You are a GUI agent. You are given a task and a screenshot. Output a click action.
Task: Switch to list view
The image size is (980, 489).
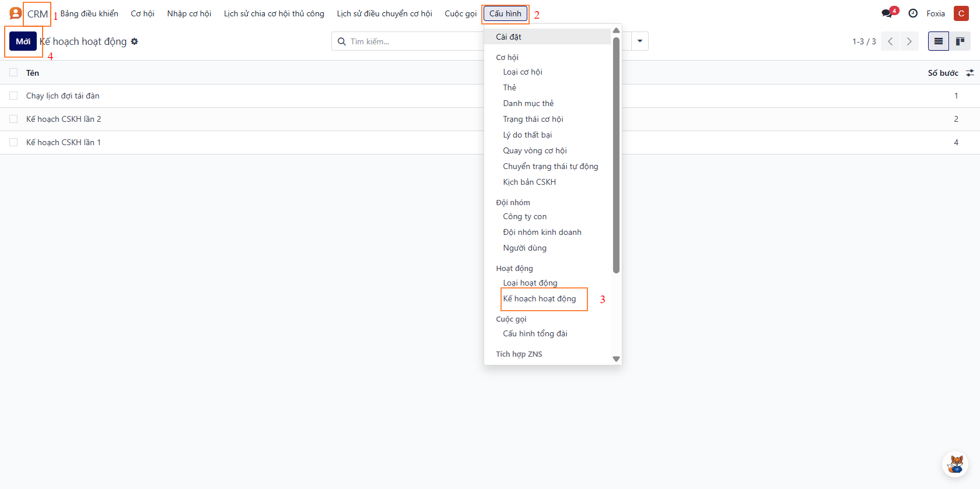938,41
